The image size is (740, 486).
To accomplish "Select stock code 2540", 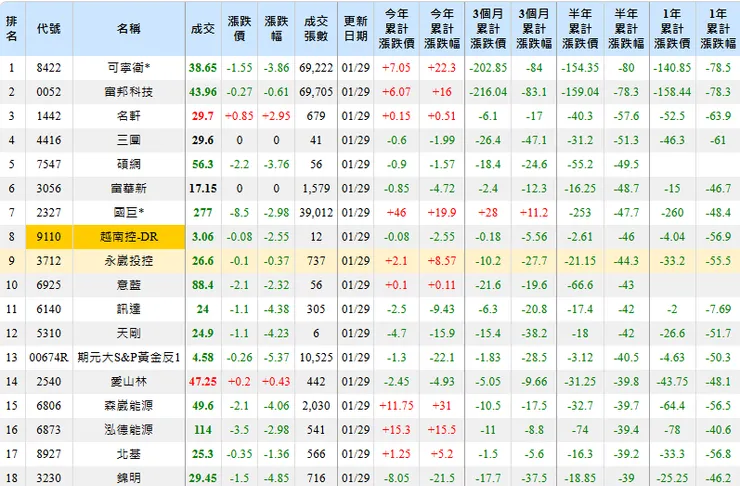I will 49,381.
